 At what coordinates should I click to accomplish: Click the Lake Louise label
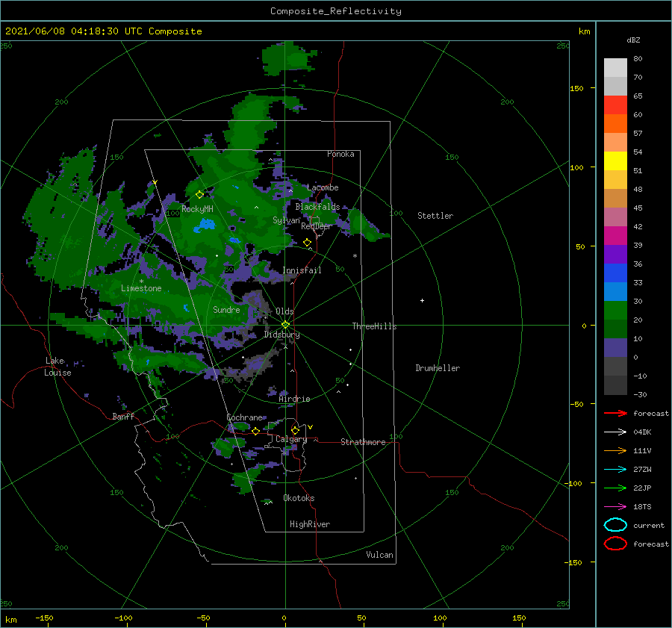pos(57,367)
